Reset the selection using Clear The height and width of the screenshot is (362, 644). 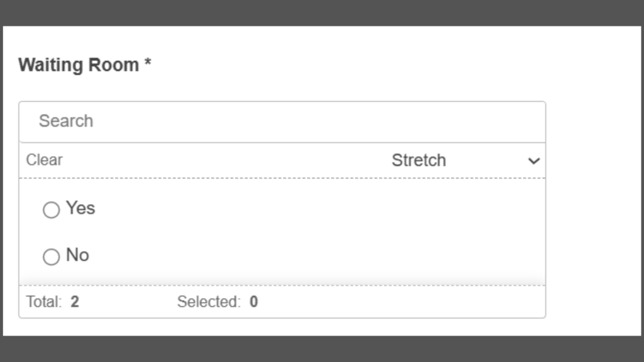click(x=44, y=160)
